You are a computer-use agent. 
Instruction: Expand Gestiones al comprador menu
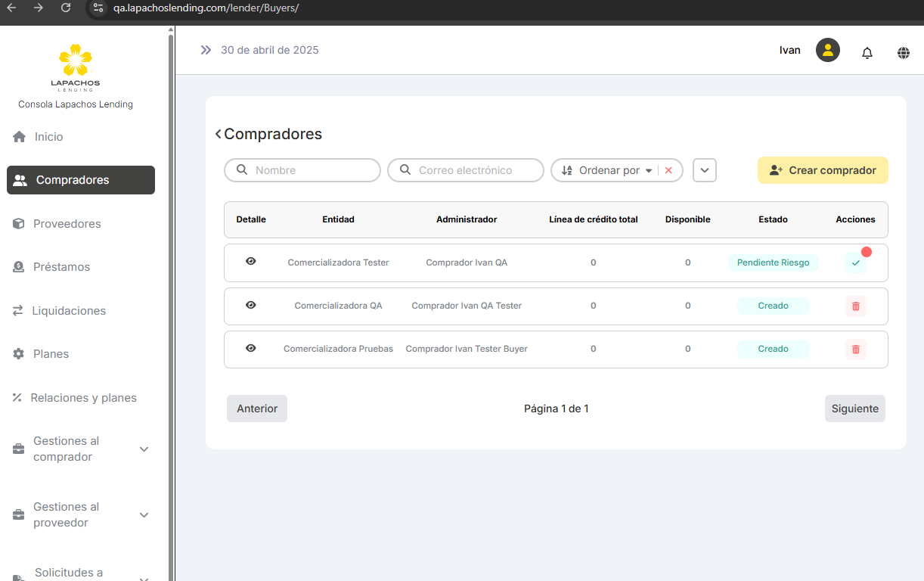144,449
